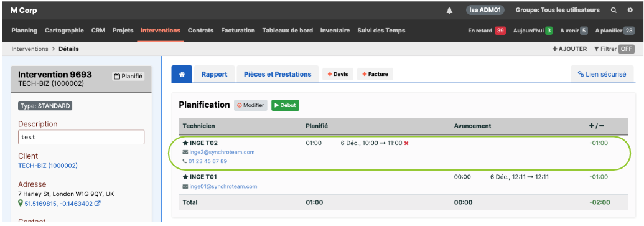Open map coordinates external link icon

coord(97,204)
